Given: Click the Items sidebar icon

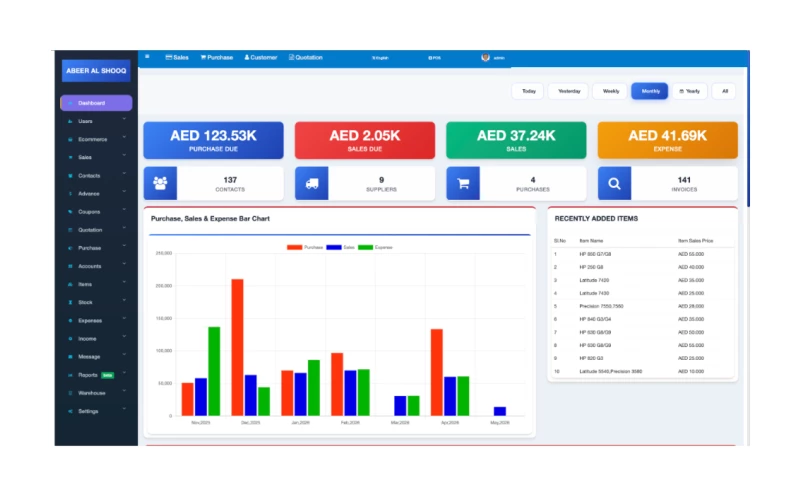Looking at the screenshot, I should pyautogui.click(x=70, y=285).
